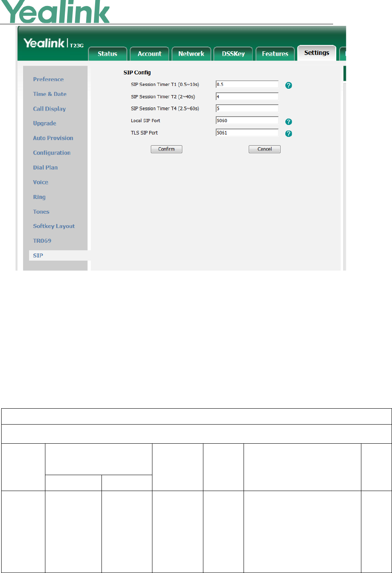
Task: Open Voice settings
Action: (x=41, y=182)
